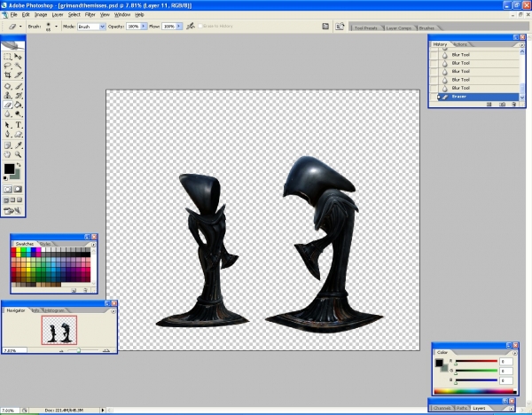Open the Opacity slider arrow
This screenshot has height=415, width=532.
point(144,26)
